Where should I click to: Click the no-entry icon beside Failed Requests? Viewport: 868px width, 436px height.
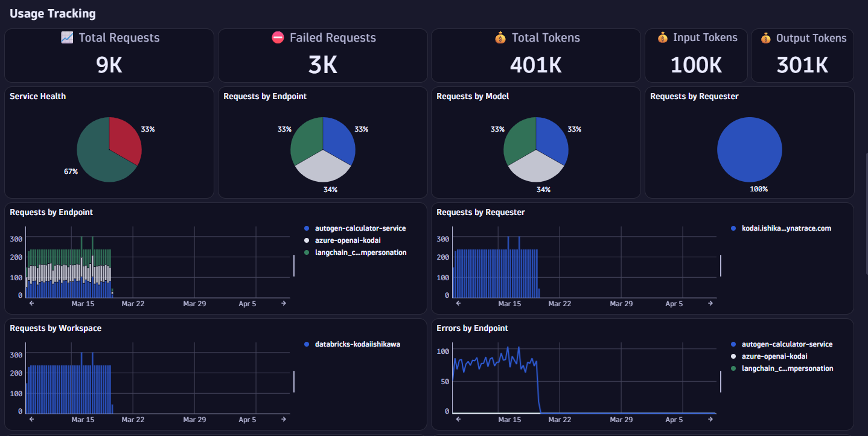278,37
